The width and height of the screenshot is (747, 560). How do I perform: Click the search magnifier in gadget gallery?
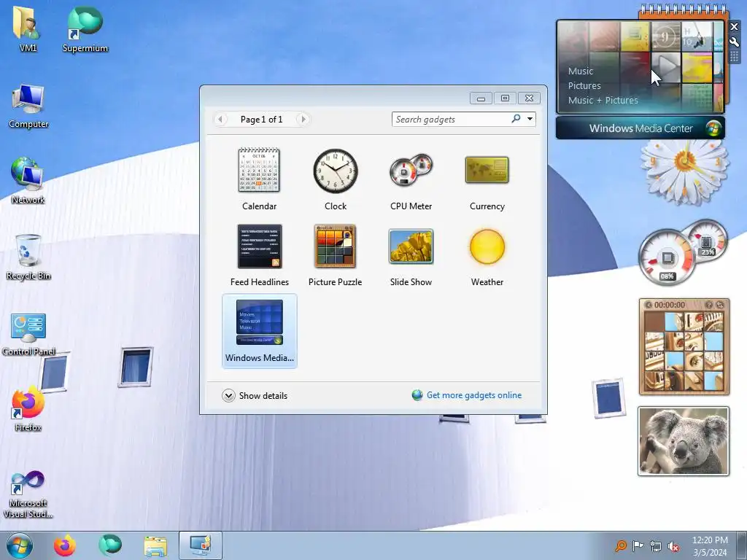516,119
